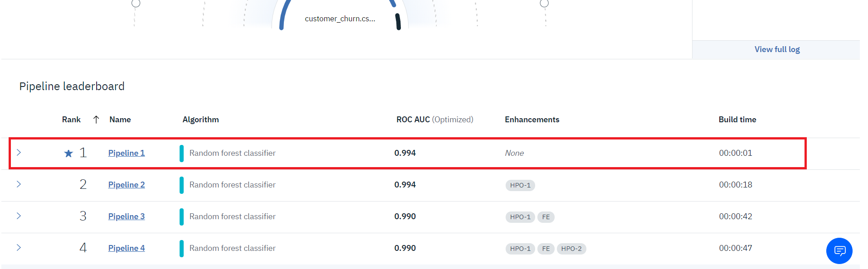
Task: Expand the Pipeline 3 row chevron
Action: point(19,216)
